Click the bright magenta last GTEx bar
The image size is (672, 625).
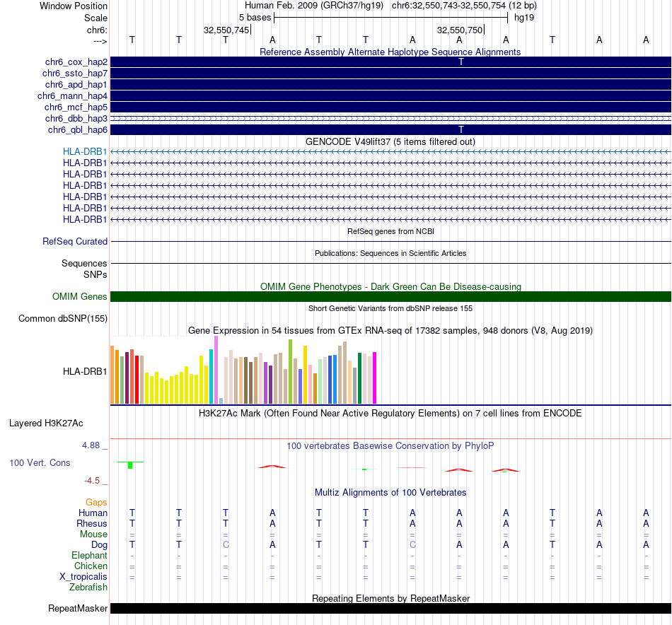pyautogui.click(x=375, y=378)
